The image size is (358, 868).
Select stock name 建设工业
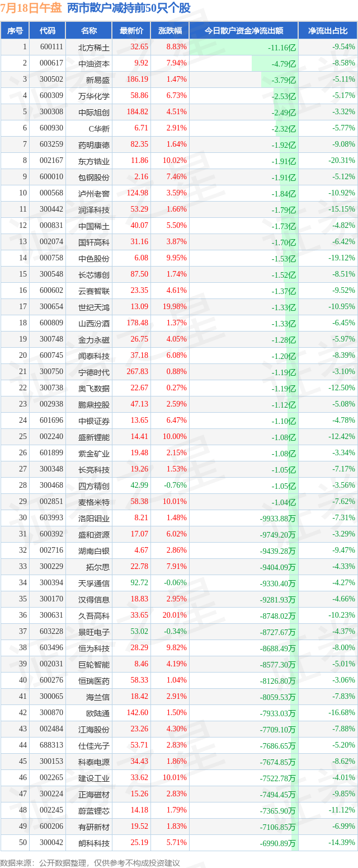coord(94,778)
